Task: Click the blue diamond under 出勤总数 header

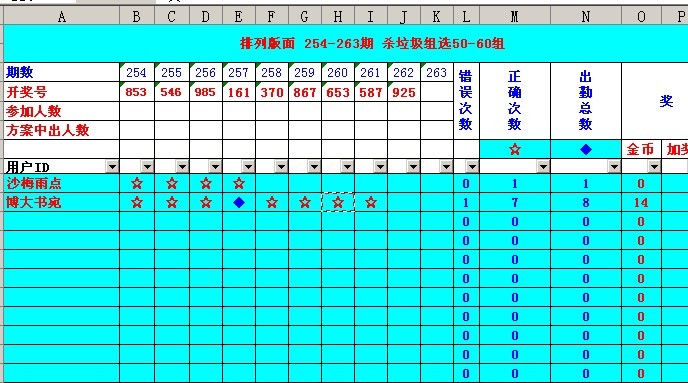Action: coord(586,150)
